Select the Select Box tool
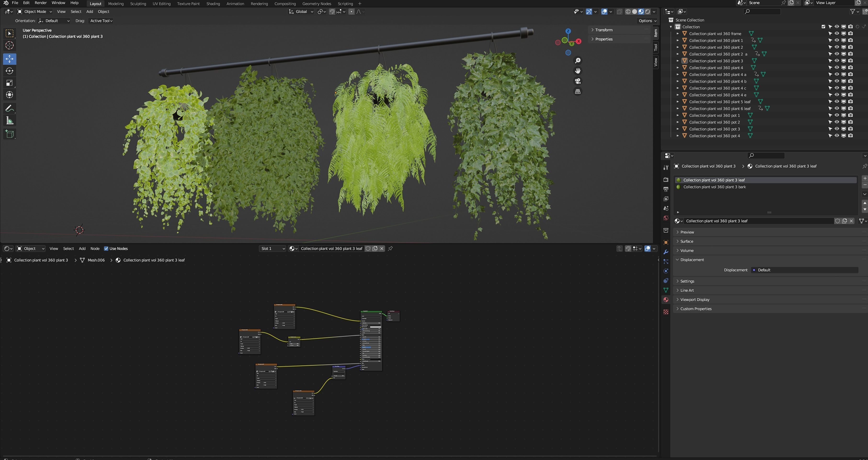This screenshot has width=868, height=460. click(x=9, y=33)
